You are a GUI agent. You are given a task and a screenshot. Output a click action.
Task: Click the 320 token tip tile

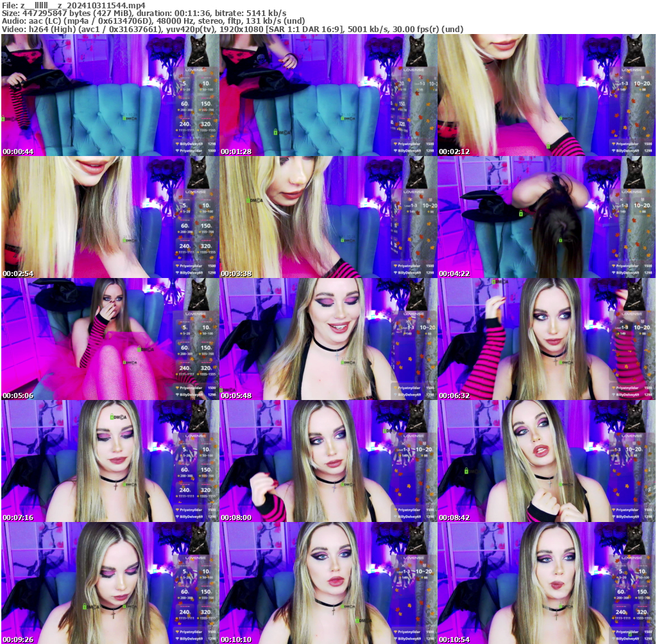click(x=205, y=124)
